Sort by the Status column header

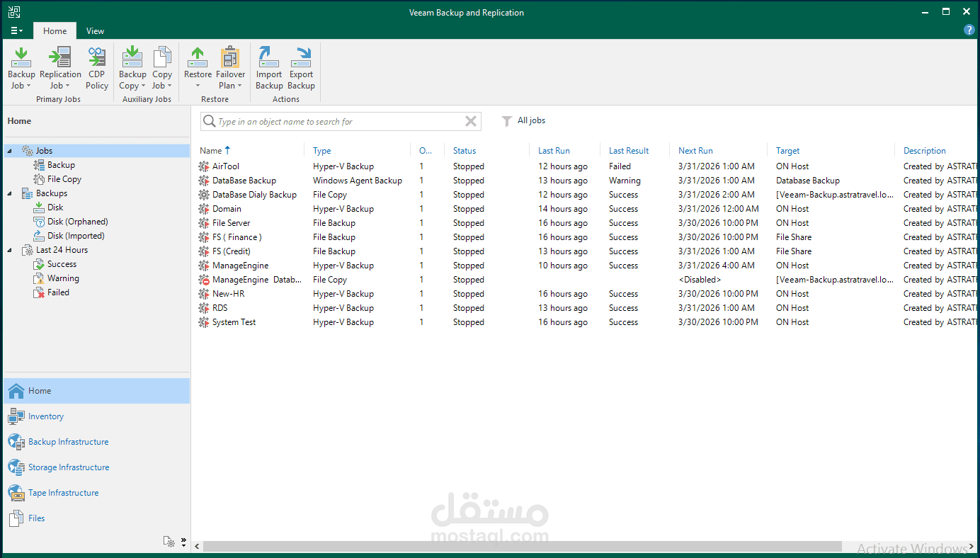click(487, 151)
